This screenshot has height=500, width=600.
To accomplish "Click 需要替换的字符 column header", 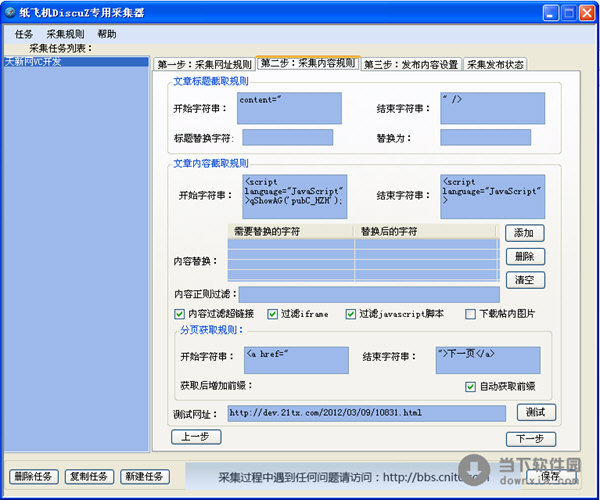I will click(290, 231).
